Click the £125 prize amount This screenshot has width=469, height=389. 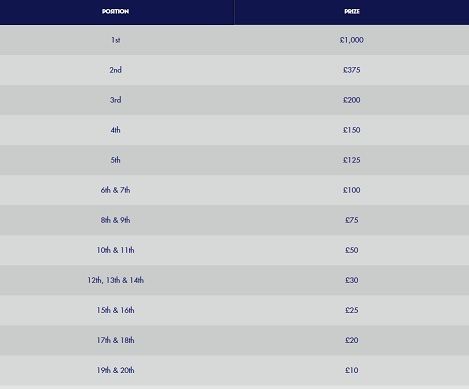352,160
